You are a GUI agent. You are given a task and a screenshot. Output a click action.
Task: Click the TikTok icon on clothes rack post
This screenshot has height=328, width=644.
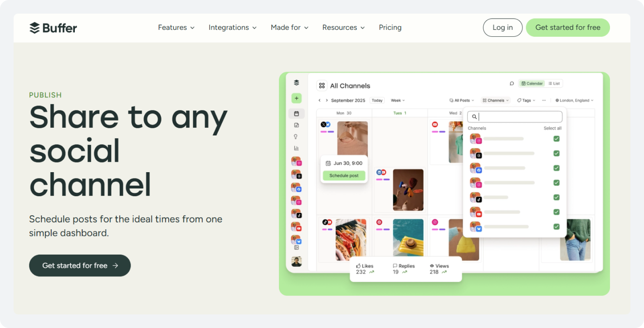pos(325,222)
